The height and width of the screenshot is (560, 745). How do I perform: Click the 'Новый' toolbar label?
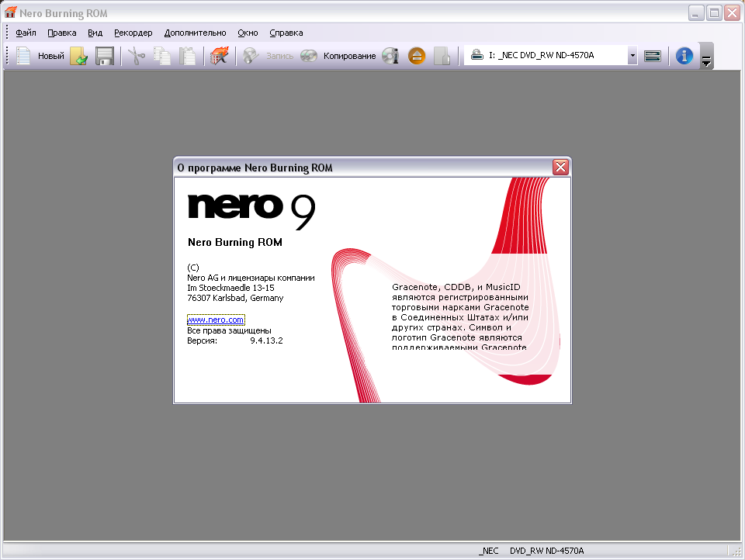tap(51, 56)
